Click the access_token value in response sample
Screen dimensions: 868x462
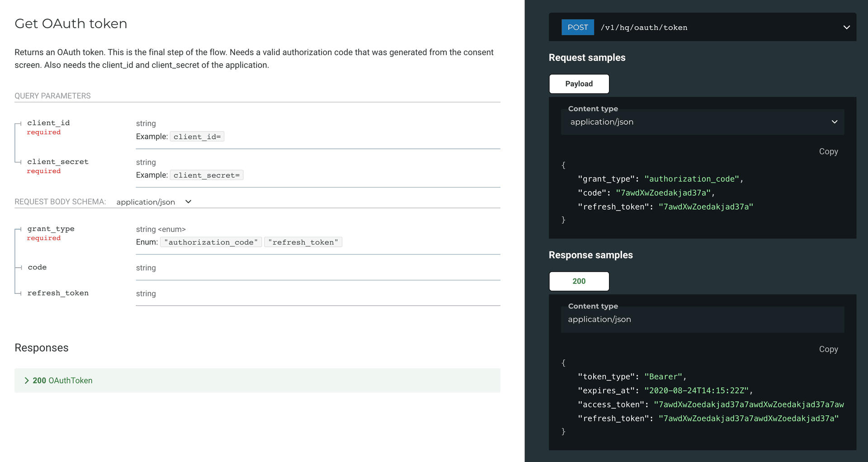[x=749, y=405]
